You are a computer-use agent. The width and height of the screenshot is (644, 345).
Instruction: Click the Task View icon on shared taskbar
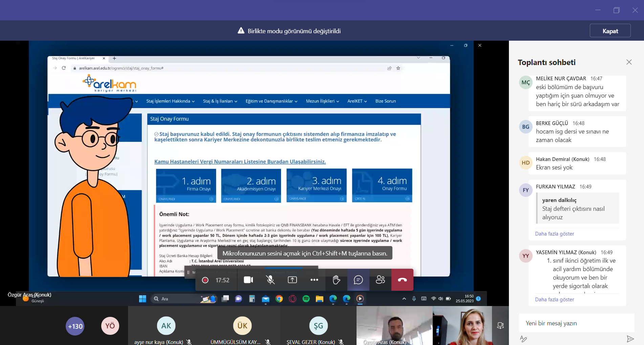(x=225, y=299)
